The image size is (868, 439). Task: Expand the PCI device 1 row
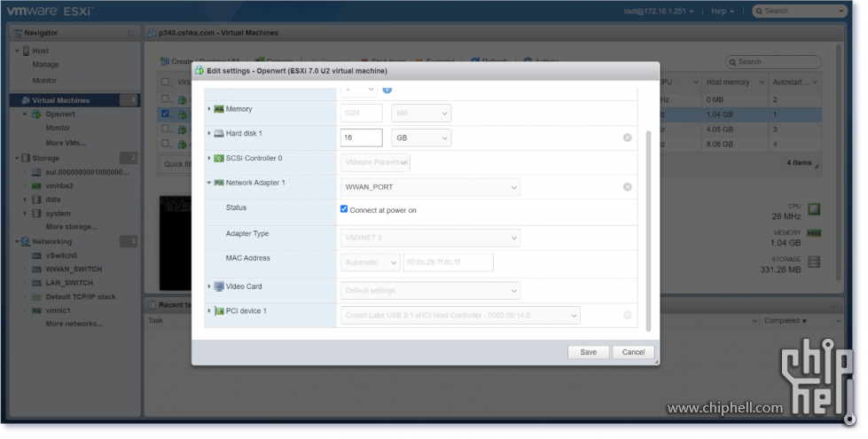(x=209, y=311)
